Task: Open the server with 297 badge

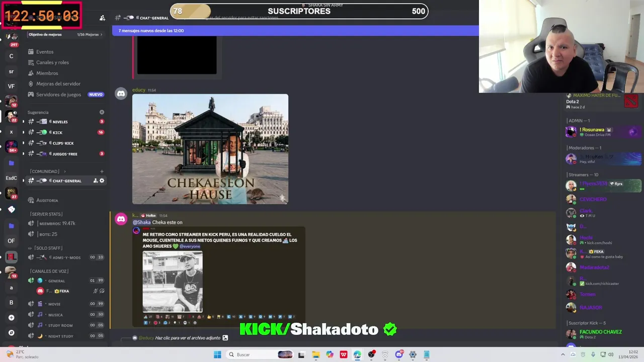Action: [x=12, y=39]
